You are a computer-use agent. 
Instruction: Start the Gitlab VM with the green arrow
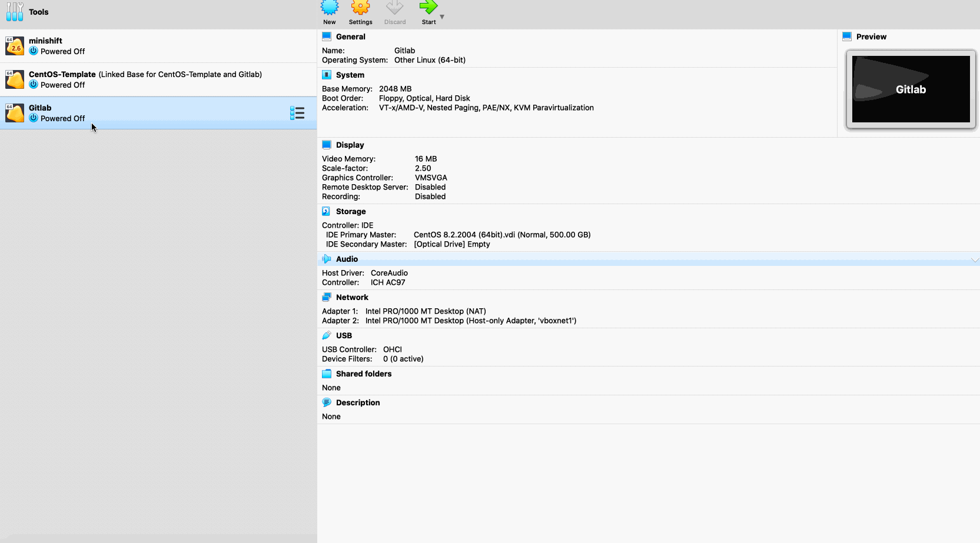pyautogui.click(x=428, y=9)
